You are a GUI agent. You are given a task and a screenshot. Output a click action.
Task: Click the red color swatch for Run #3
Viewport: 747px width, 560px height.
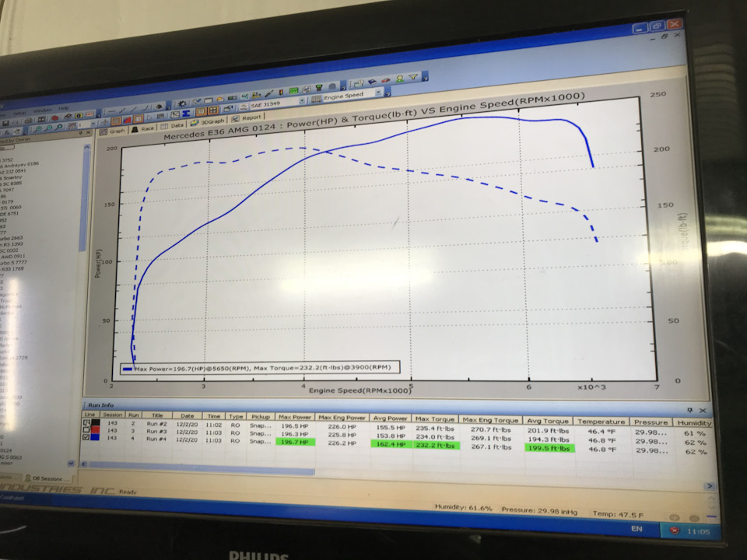tap(95, 429)
